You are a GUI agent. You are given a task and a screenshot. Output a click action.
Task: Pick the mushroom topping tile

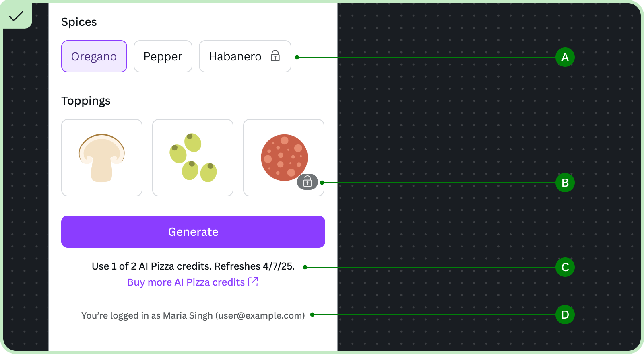(x=102, y=158)
